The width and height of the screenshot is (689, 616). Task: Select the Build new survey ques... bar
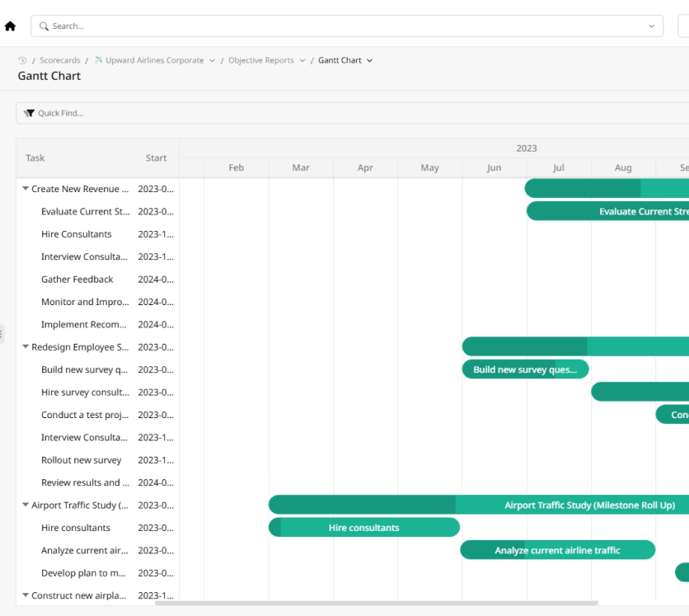click(x=526, y=369)
